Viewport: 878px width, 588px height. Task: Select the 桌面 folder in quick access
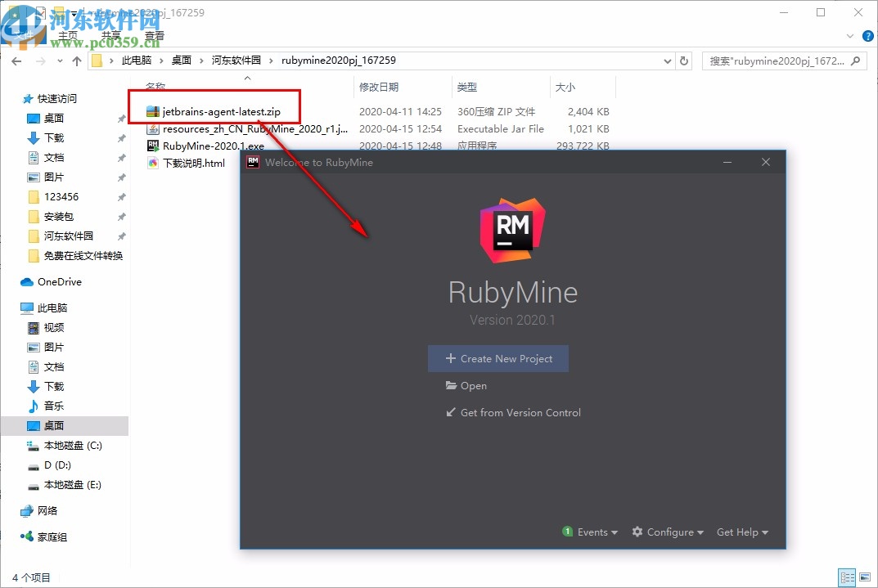(x=52, y=118)
